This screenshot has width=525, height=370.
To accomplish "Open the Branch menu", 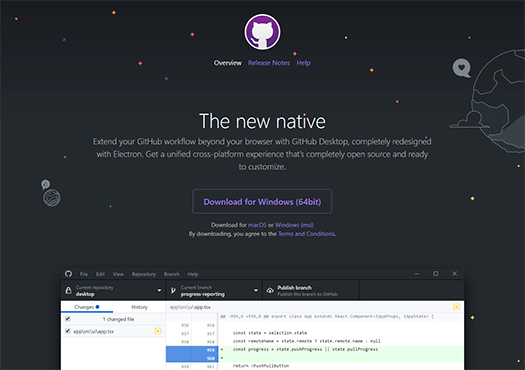I will (172, 274).
